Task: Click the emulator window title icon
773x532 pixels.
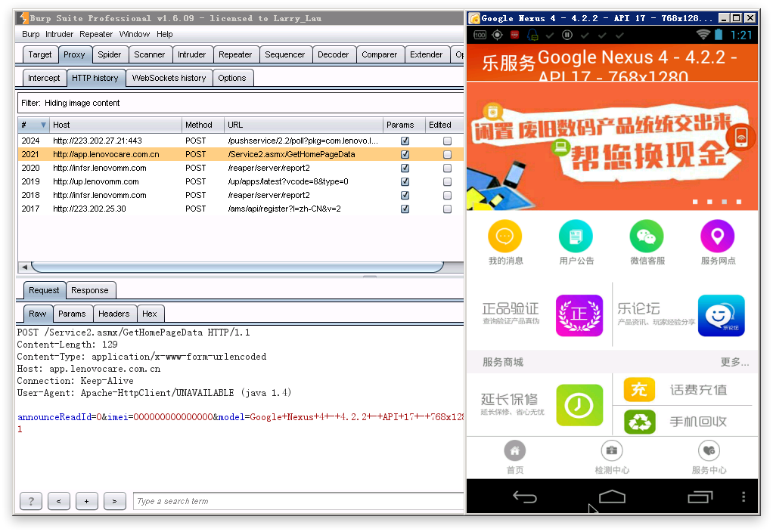Action: (474, 18)
